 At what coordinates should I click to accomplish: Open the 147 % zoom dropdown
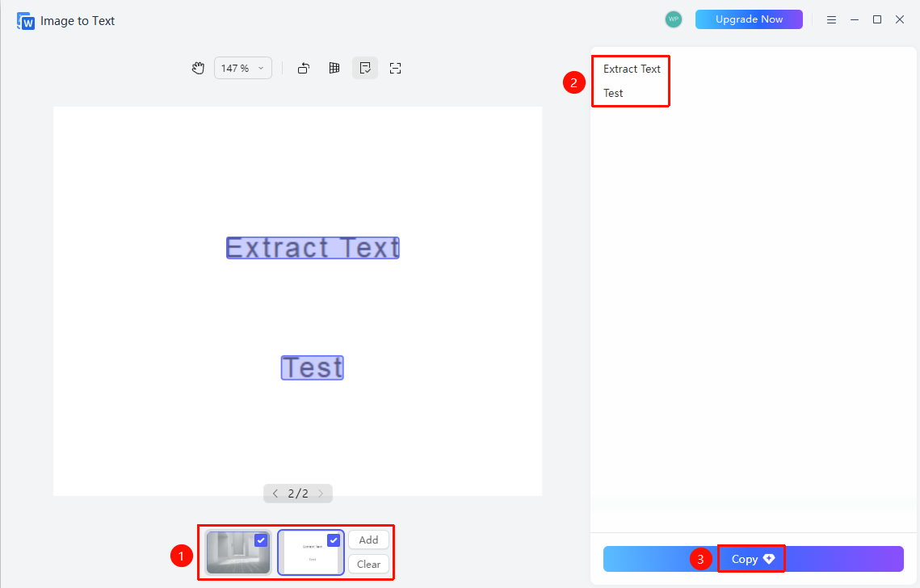243,68
